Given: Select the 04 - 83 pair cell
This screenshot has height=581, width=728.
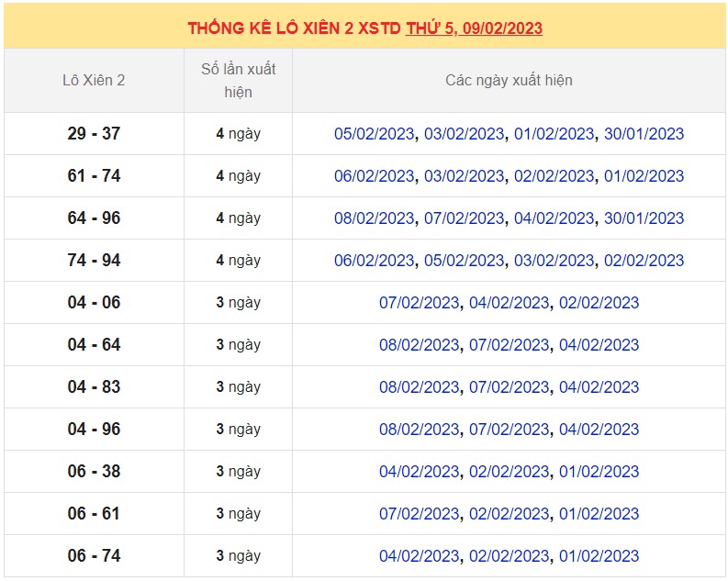Looking at the screenshot, I should pos(94,387).
